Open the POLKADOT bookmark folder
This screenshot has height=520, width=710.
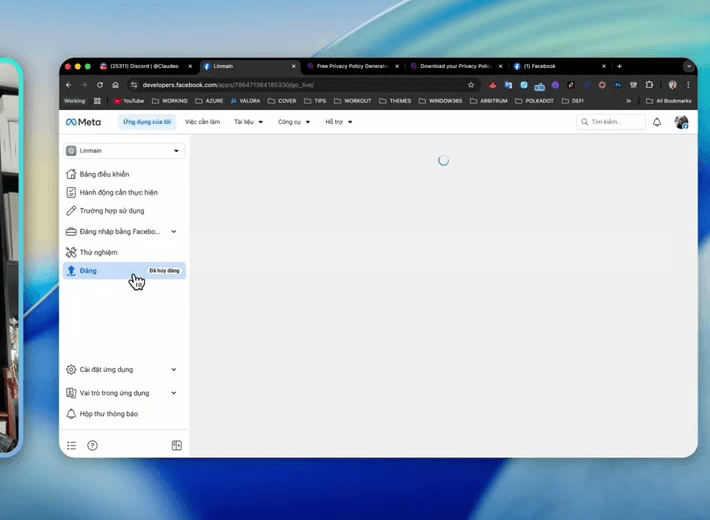point(534,101)
